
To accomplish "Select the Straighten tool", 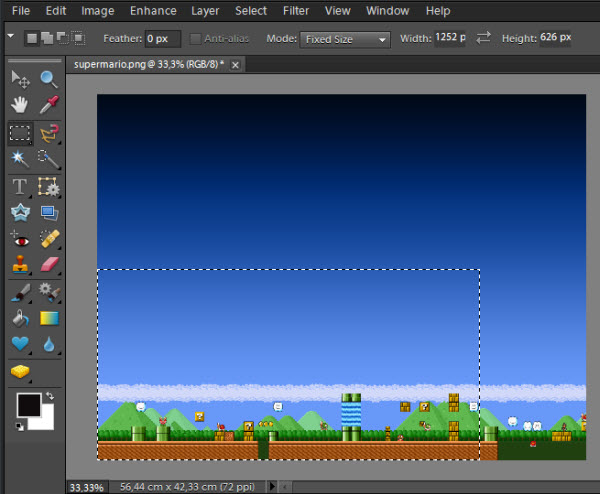I will pos(49,213).
